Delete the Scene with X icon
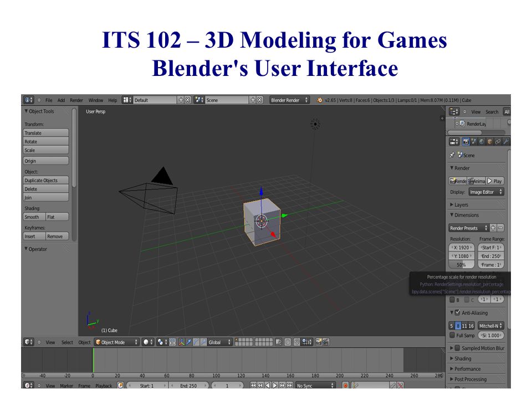The width and height of the screenshot is (532, 399). (259, 100)
